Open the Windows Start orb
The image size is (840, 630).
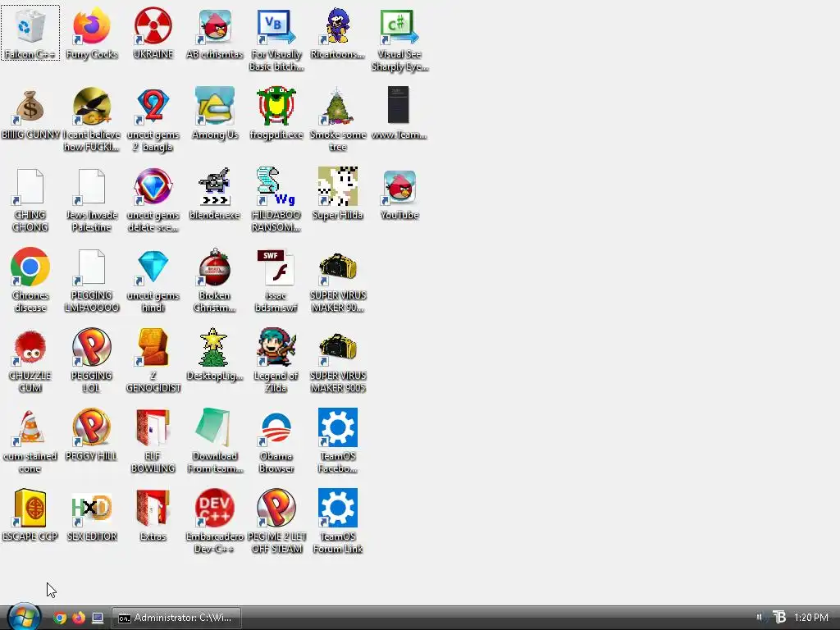coord(24,617)
